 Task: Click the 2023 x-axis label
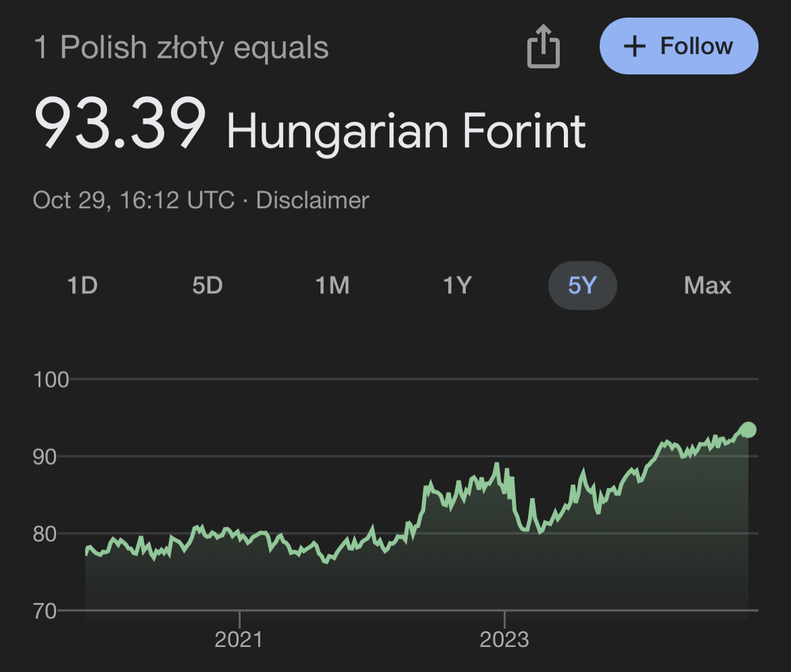tap(504, 640)
